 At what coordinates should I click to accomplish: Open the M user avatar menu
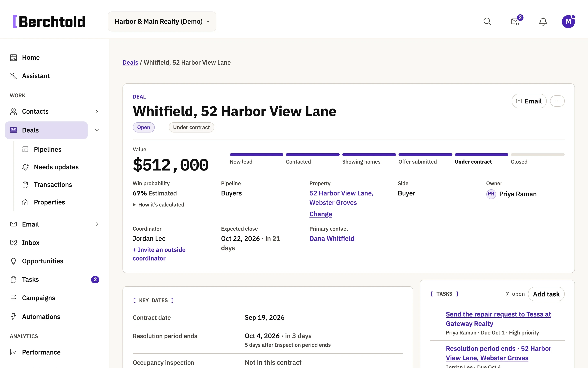point(568,22)
